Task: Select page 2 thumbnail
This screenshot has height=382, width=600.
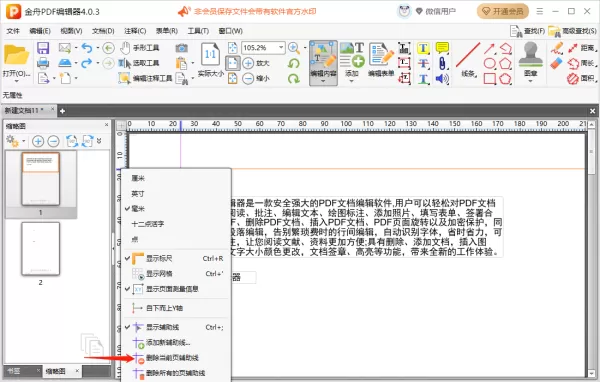Action: click(x=41, y=249)
